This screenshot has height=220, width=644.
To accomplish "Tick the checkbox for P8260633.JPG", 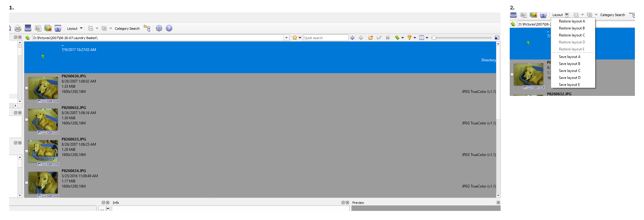I will click(26, 151).
